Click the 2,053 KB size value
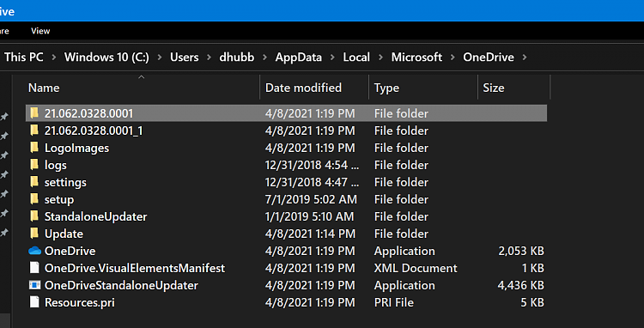Screen dimensions: 644x328 point(521,251)
